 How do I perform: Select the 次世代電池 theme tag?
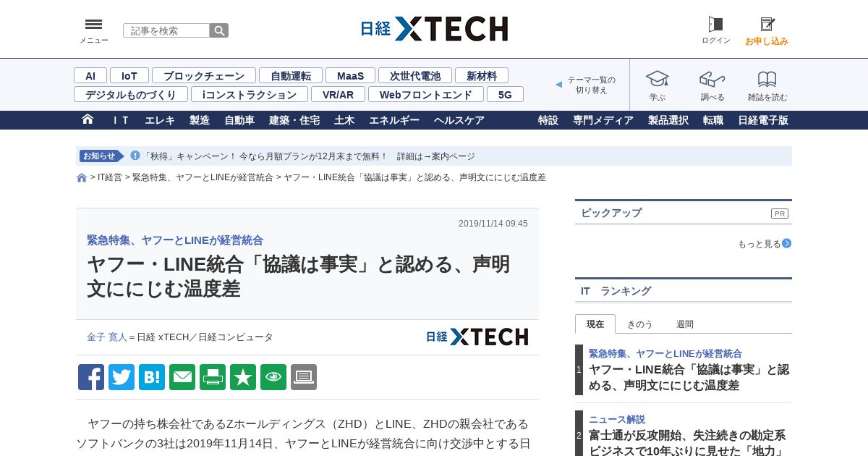point(415,75)
